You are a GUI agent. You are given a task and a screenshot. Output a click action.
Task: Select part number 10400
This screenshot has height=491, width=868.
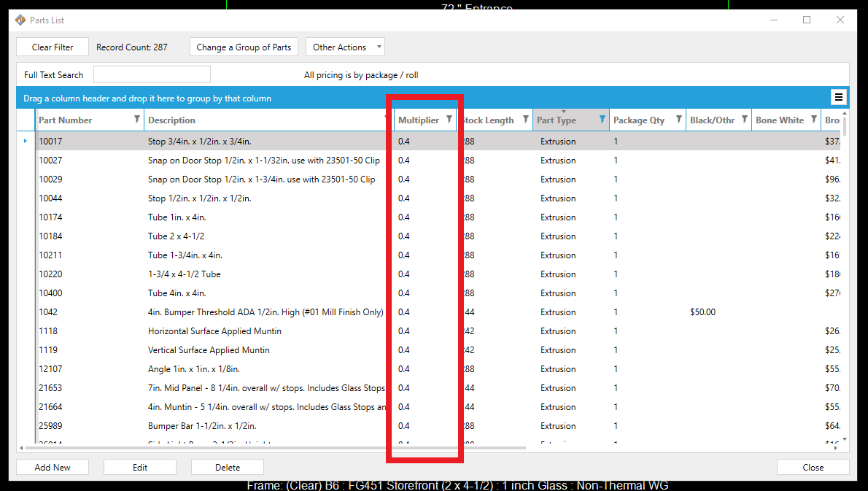(x=50, y=293)
